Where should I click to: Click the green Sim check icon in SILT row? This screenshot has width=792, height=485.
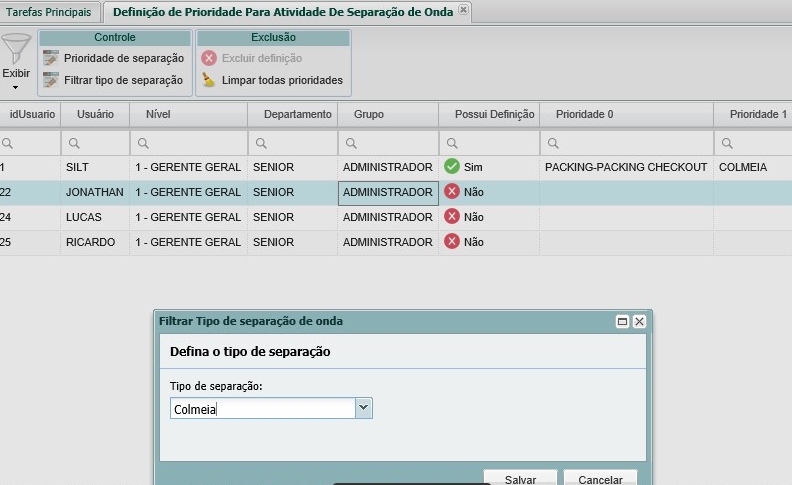[x=452, y=166]
